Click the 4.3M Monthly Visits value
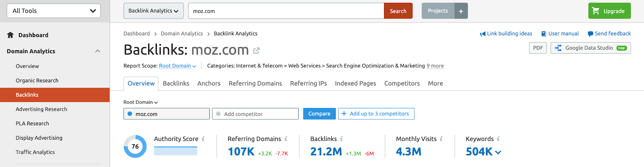 click(x=409, y=152)
